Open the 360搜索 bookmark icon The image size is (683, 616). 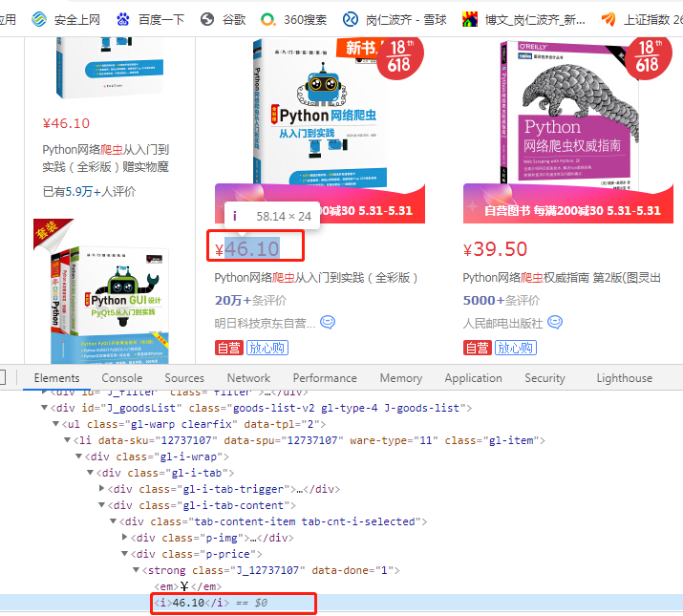tap(267, 19)
